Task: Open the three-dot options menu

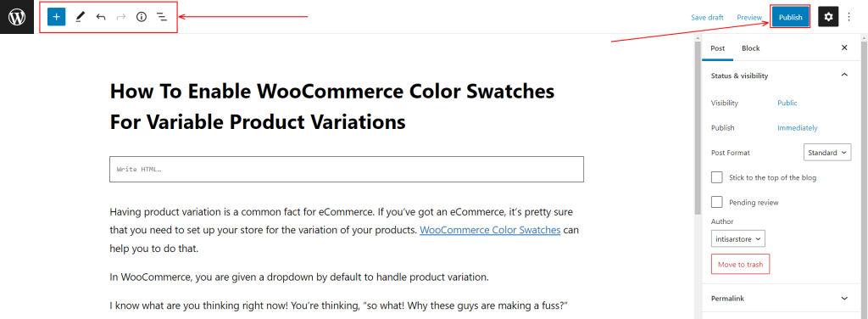Action: click(x=849, y=17)
